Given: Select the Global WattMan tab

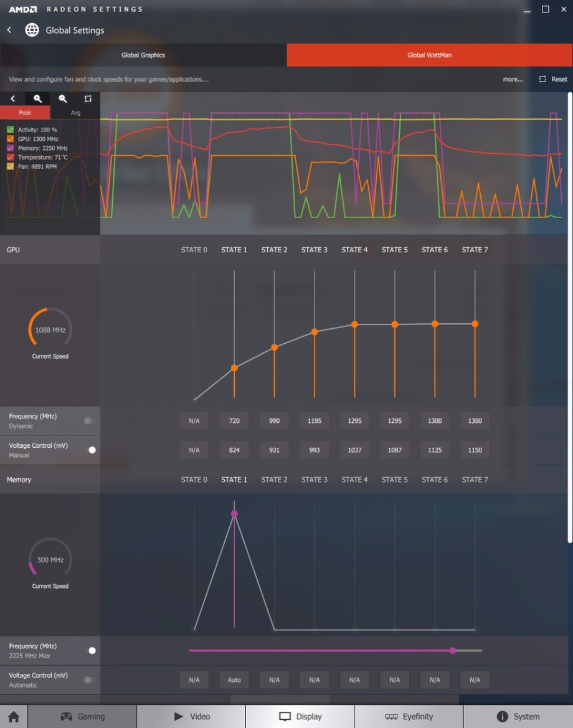Looking at the screenshot, I should [x=430, y=55].
